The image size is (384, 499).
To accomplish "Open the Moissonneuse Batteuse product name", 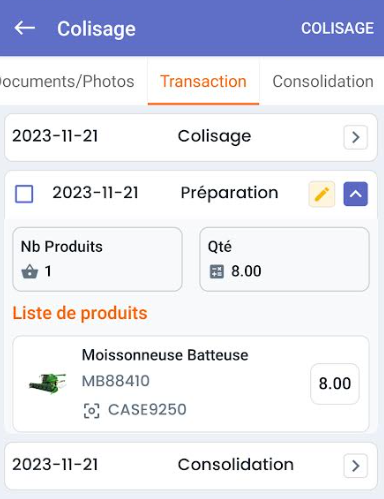I will (x=165, y=355).
